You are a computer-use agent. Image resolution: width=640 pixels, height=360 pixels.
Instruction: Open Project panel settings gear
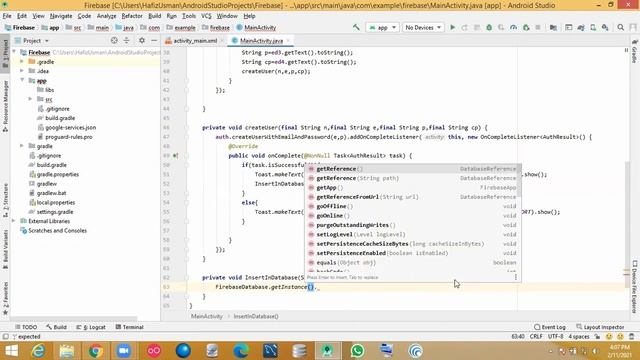click(142, 40)
